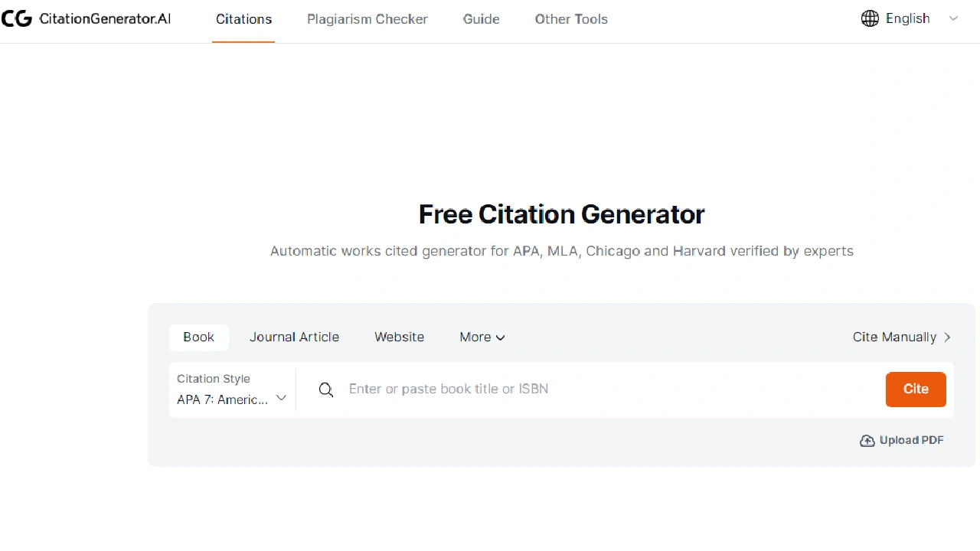Click the chevron next to Cite Manually

click(x=947, y=337)
